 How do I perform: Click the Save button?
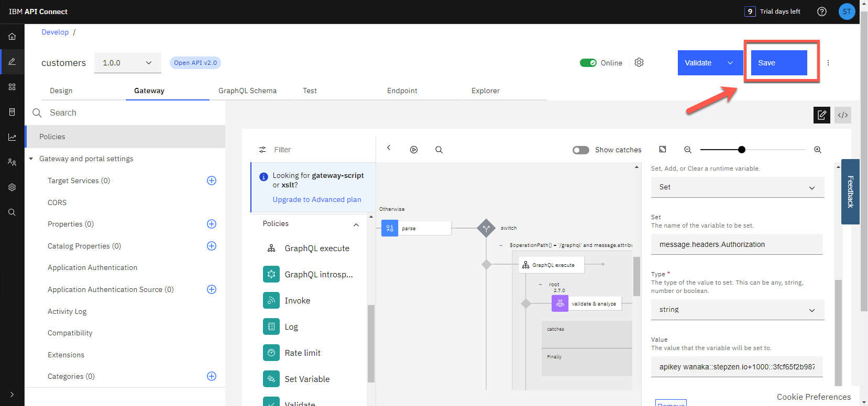coord(778,63)
